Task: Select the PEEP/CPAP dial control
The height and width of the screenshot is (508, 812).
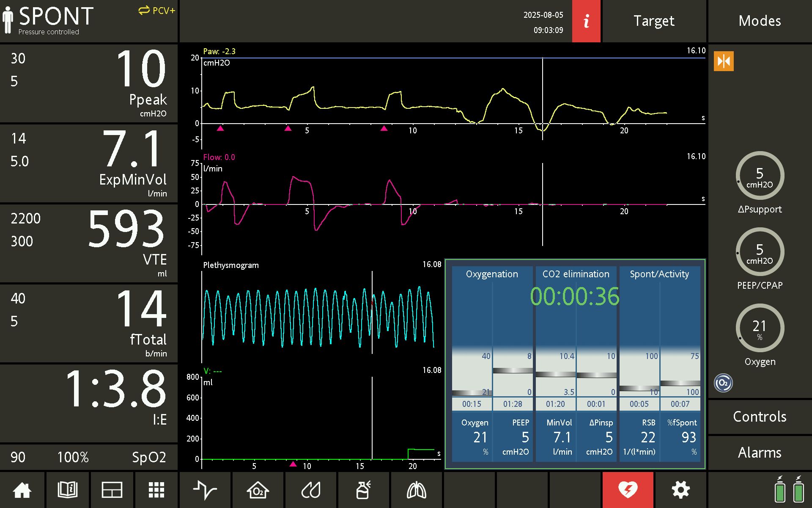Action: tap(760, 252)
